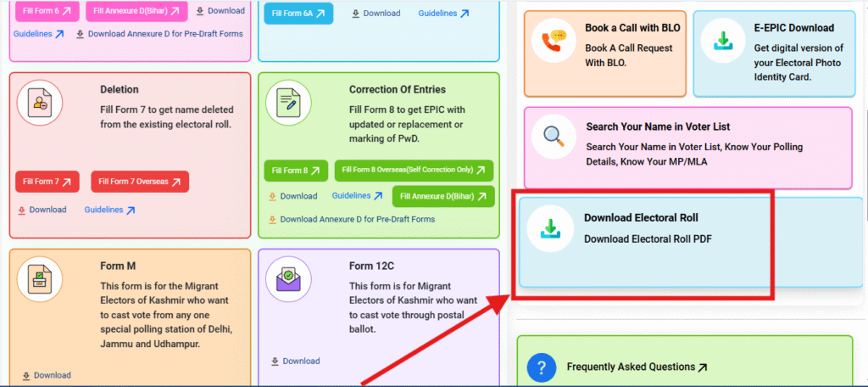
Task: Click the E-EPIC Download icon
Action: point(723,42)
